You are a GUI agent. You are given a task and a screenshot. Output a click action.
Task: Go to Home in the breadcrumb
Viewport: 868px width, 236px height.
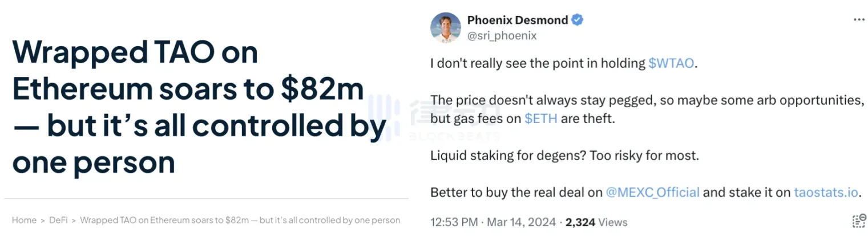(x=24, y=220)
